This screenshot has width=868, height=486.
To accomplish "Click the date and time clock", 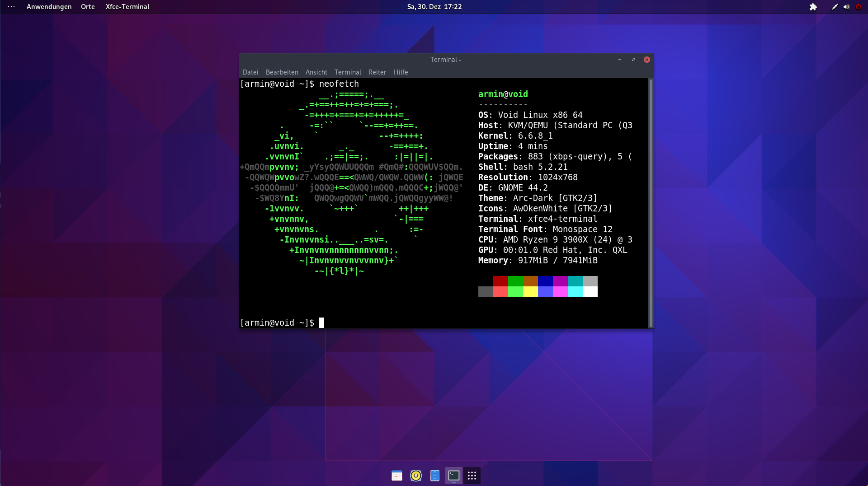I will pyautogui.click(x=434, y=7).
